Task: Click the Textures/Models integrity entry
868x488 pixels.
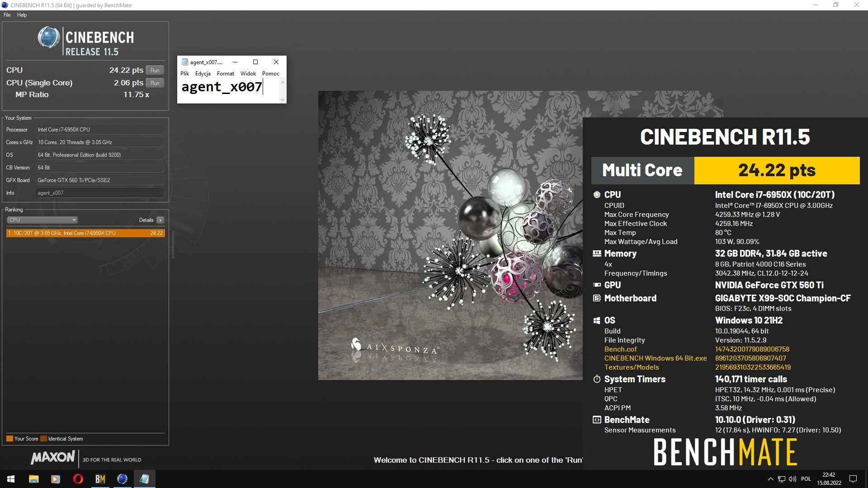Action: (632, 367)
